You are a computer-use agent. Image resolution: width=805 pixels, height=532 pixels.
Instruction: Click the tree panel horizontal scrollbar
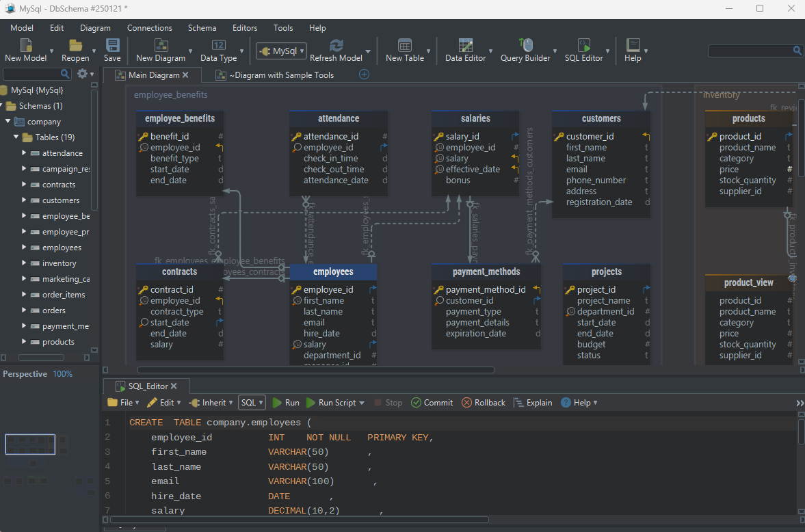(x=41, y=358)
